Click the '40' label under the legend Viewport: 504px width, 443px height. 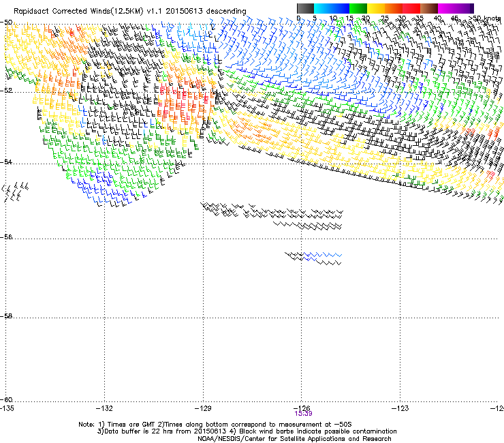coord(437,18)
